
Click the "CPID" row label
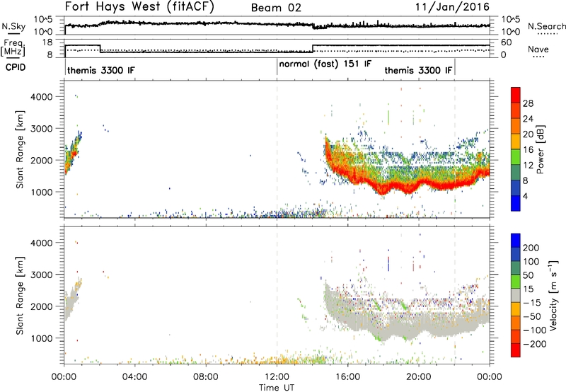pos(16,67)
